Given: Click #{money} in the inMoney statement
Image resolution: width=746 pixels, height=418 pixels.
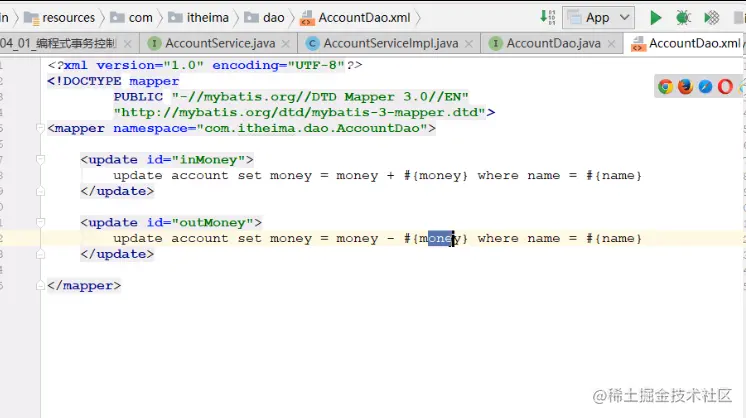Looking at the screenshot, I should pos(436,175).
